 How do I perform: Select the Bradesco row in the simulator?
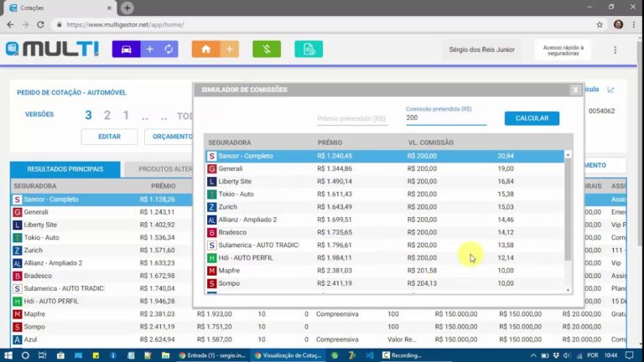click(x=385, y=232)
